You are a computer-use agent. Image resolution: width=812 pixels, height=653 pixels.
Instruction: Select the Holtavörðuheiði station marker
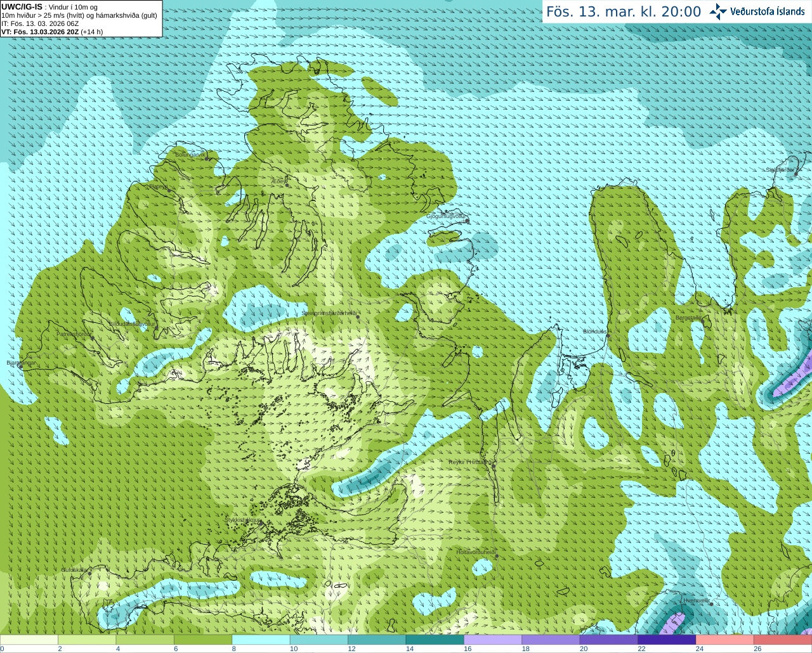tap(497, 557)
